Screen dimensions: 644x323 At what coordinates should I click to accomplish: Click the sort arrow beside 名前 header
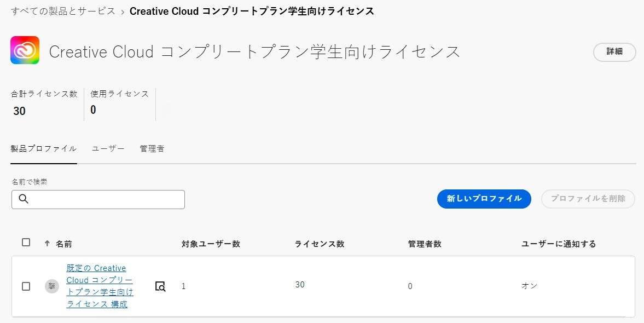[x=47, y=244]
